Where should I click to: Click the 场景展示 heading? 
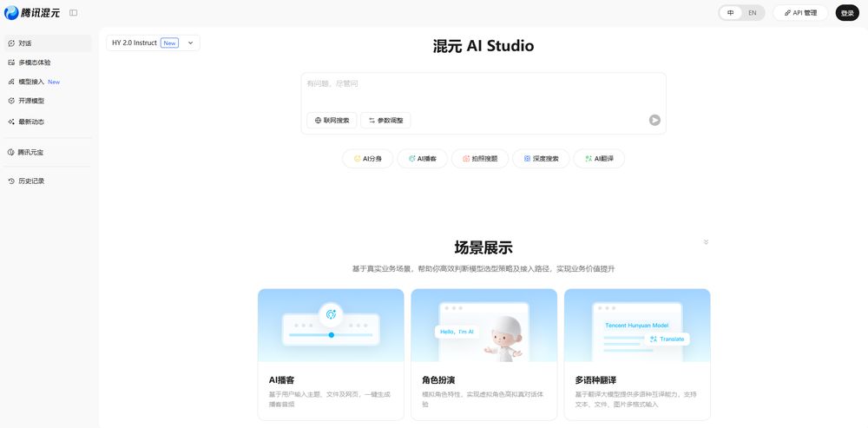click(483, 247)
